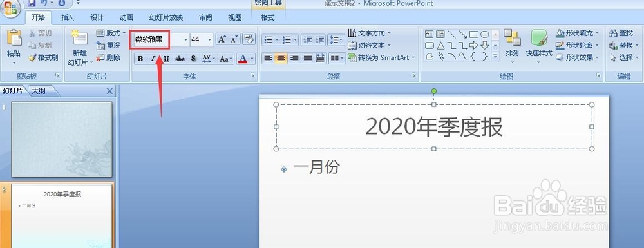644x248 pixels.
Task: Switch to the 大纲 outline pane tab
Action: tap(39, 91)
